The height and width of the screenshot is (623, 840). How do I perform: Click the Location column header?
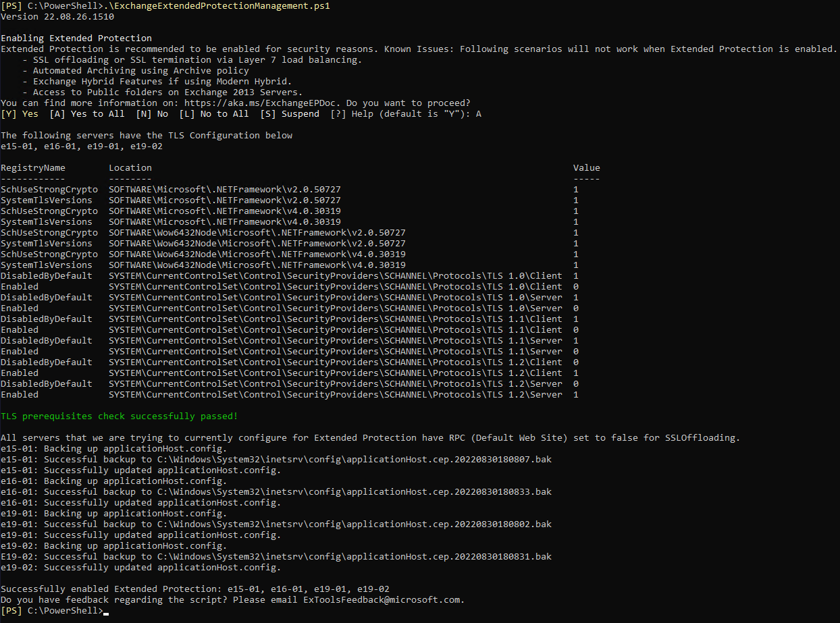click(130, 168)
